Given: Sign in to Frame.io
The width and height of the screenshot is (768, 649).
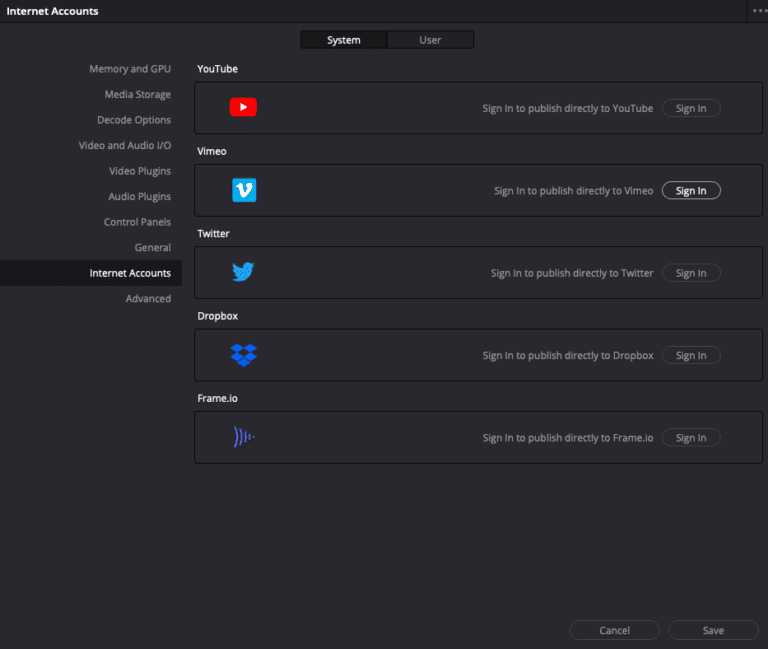Looking at the screenshot, I should point(691,437).
